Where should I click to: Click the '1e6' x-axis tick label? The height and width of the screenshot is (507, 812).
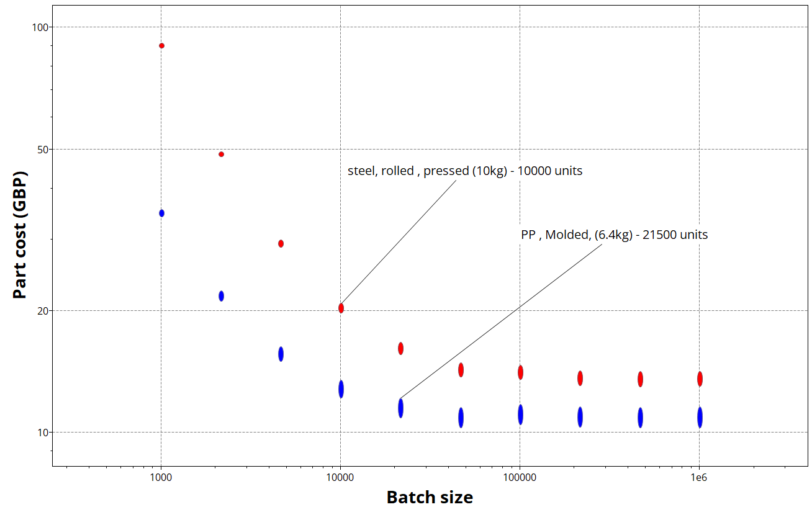coord(700,478)
